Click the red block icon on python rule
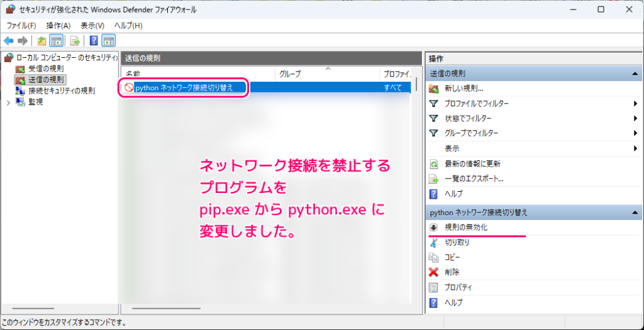 (x=129, y=87)
